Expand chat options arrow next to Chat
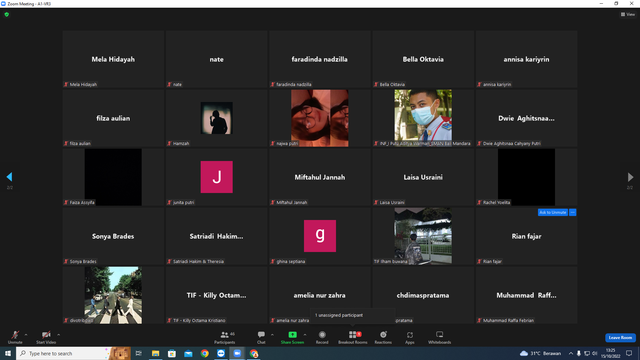 [272, 335]
